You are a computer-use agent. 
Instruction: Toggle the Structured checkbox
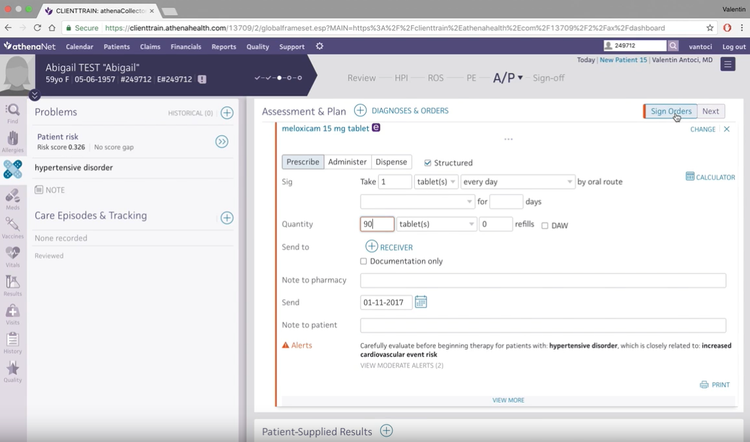tap(428, 163)
